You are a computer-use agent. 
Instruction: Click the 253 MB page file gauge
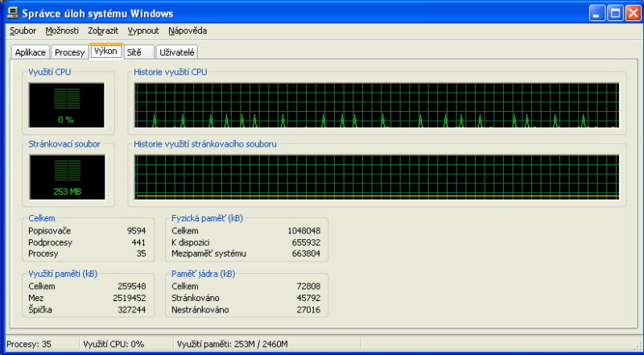tap(67, 177)
